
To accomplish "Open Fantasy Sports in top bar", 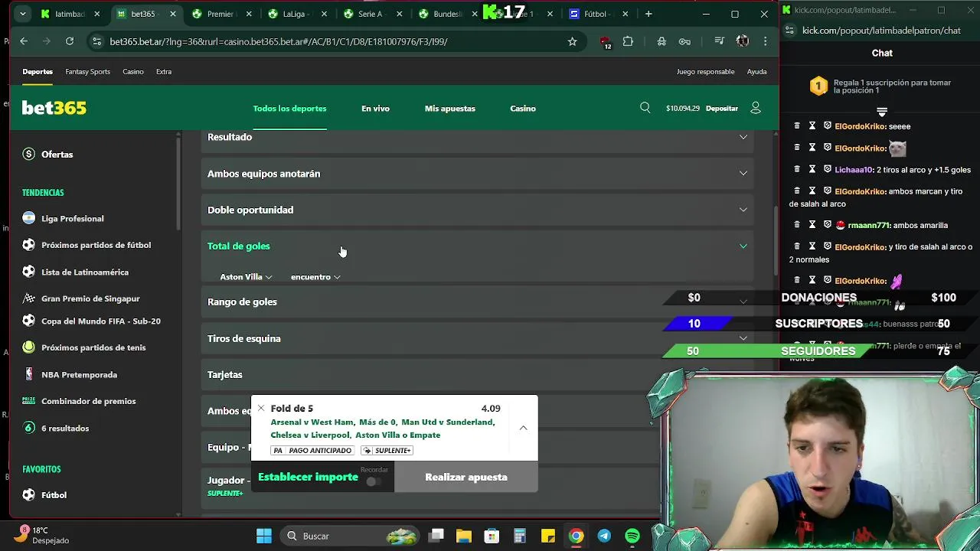I will click(x=87, y=71).
